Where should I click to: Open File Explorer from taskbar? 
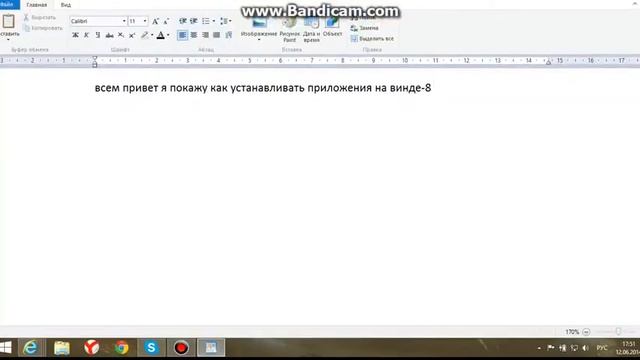pyautogui.click(x=62, y=348)
